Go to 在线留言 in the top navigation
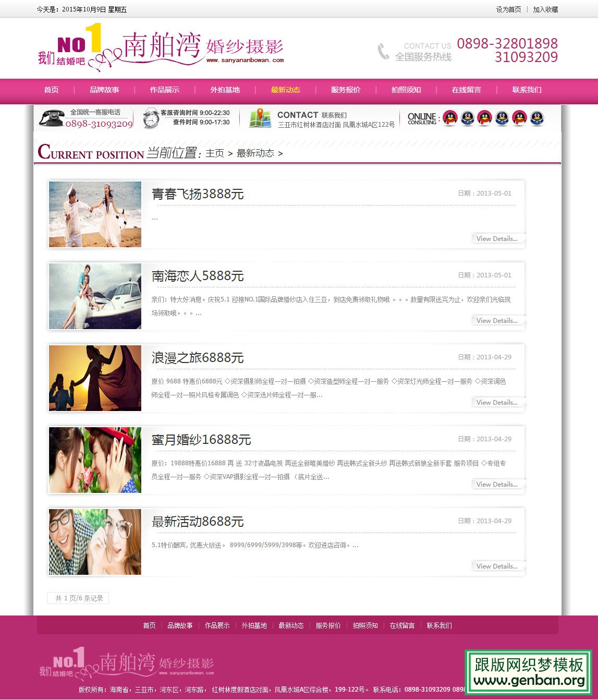 (x=466, y=90)
